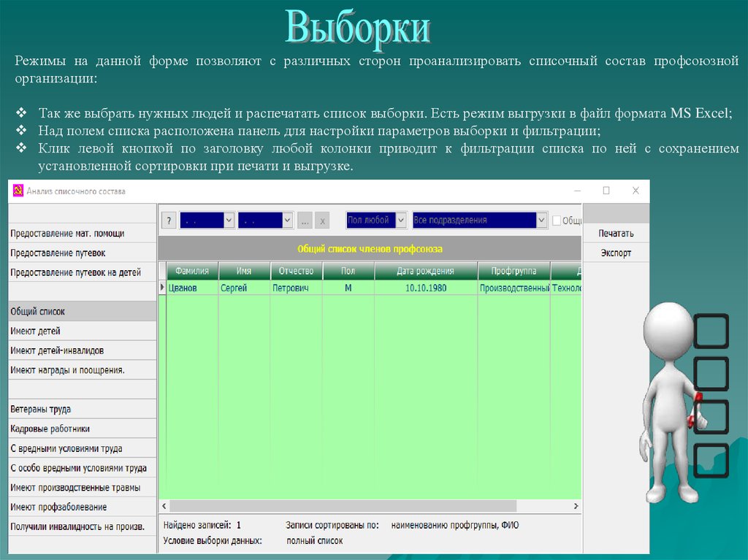This screenshot has height=560, width=748.
Task: Expand the Пол любой dropdown
Action: pos(401,220)
